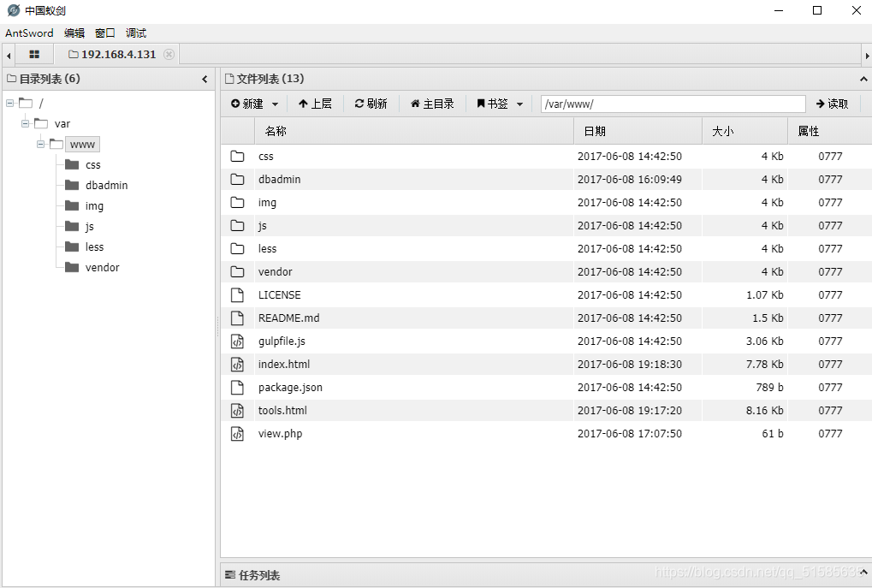Click the view.php code file icon
This screenshot has height=588, width=872.
pyautogui.click(x=237, y=433)
